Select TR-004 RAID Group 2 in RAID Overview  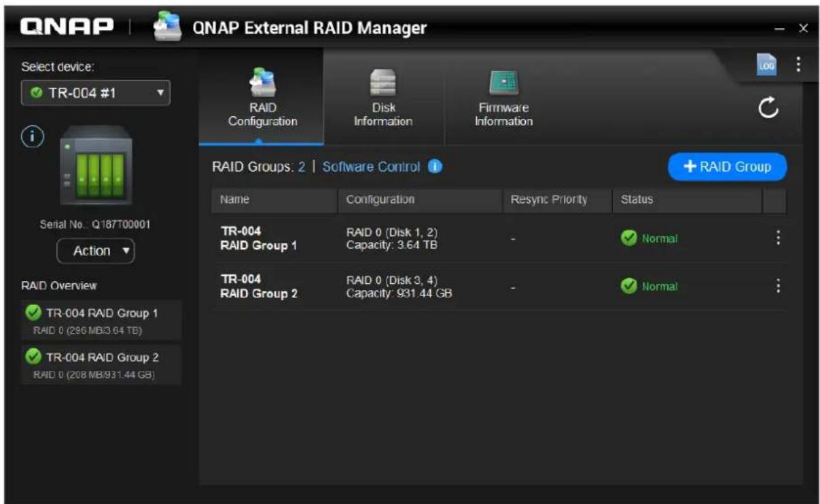tap(101, 365)
